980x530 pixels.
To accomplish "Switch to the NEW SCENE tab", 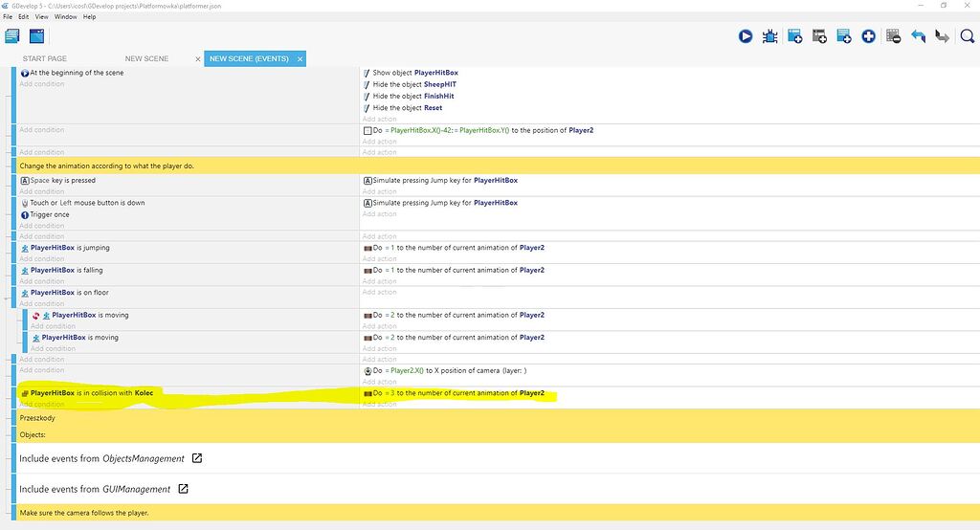I will [146, 58].
